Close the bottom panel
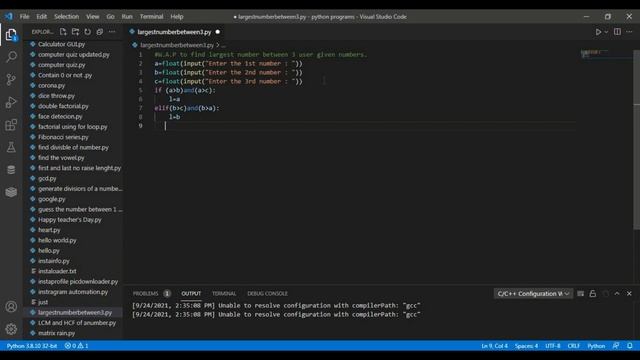Viewport: 640px width, 360px height. click(629, 293)
